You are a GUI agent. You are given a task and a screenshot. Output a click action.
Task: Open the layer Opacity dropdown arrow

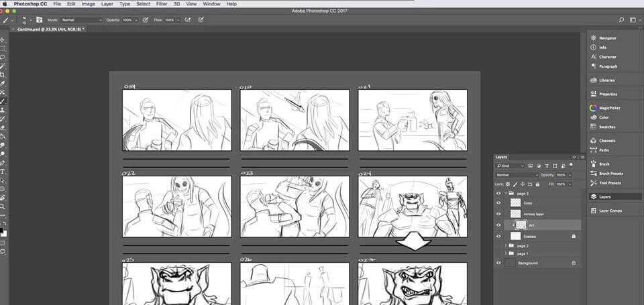pyautogui.click(x=570, y=175)
